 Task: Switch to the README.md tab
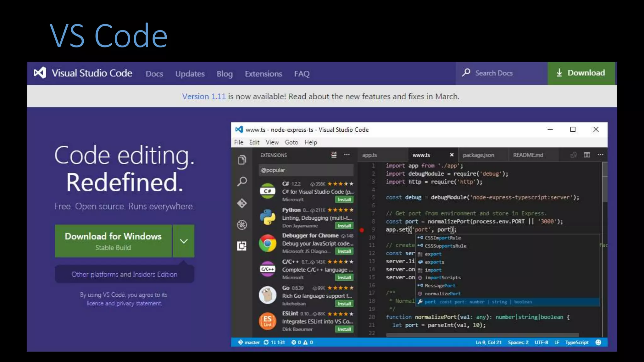(x=534, y=155)
